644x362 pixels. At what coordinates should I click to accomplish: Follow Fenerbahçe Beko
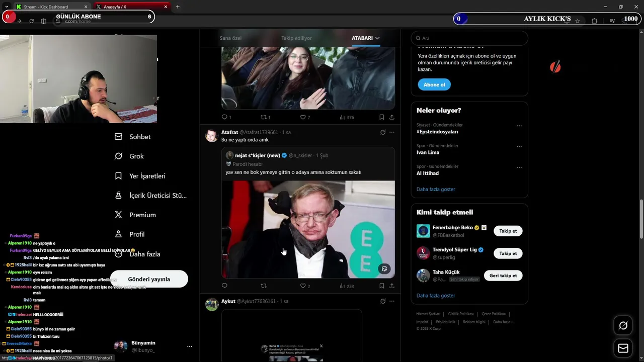508,231
